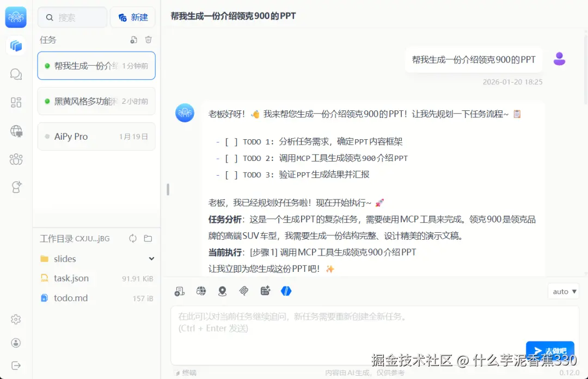Toggle the blue hexagon icon above input

click(x=286, y=291)
